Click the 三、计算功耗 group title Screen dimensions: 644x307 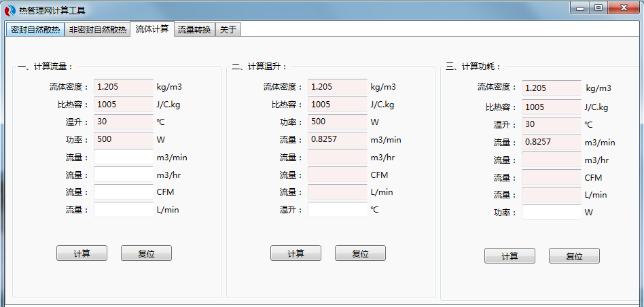(x=473, y=66)
